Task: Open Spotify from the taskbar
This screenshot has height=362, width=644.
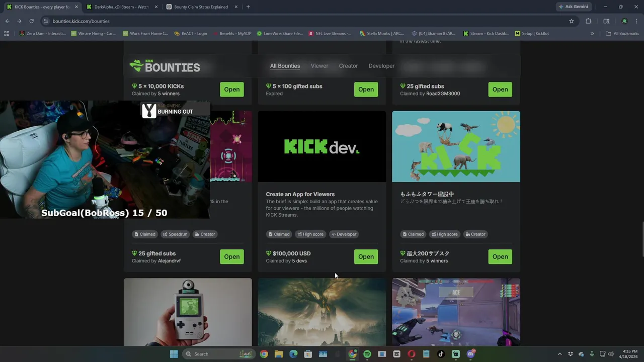Action: tap(367, 354)
